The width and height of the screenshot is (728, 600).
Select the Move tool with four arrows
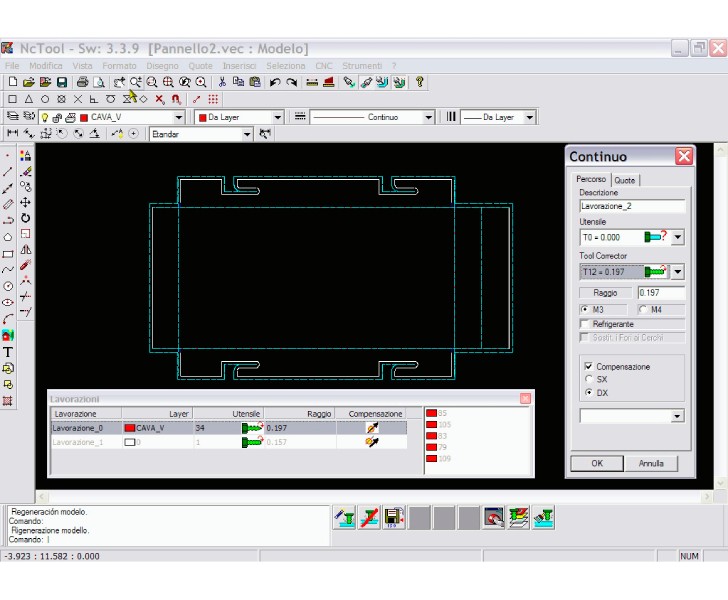tap(25, 202)
